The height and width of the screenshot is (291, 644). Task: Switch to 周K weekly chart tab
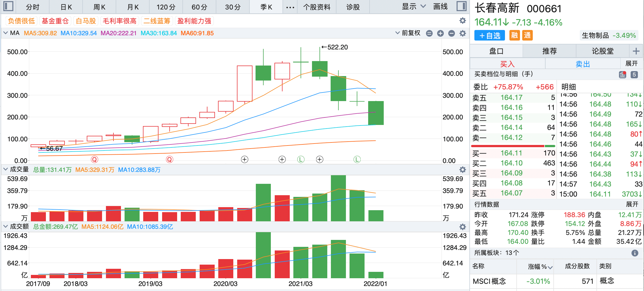[x=100, y=7]
